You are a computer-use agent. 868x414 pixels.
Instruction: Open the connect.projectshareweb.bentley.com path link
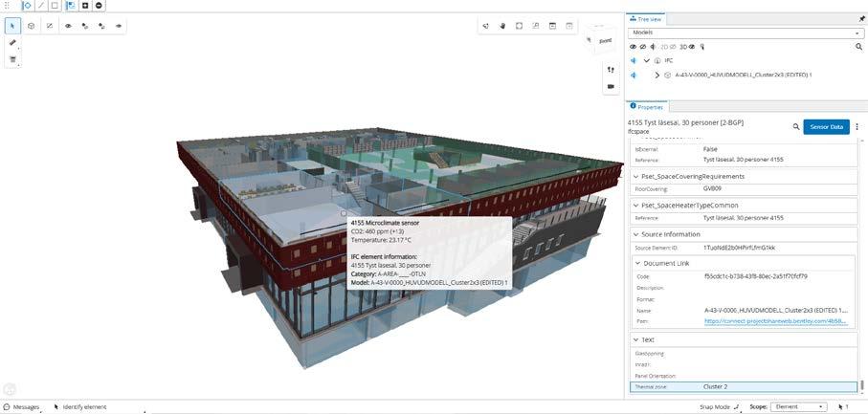[x=775, y=321]
